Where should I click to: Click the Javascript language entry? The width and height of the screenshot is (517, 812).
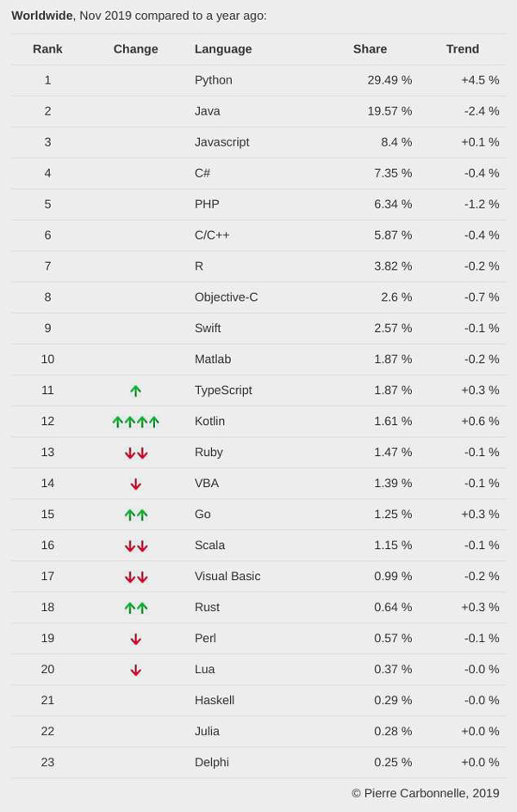(x=221, y=142)
